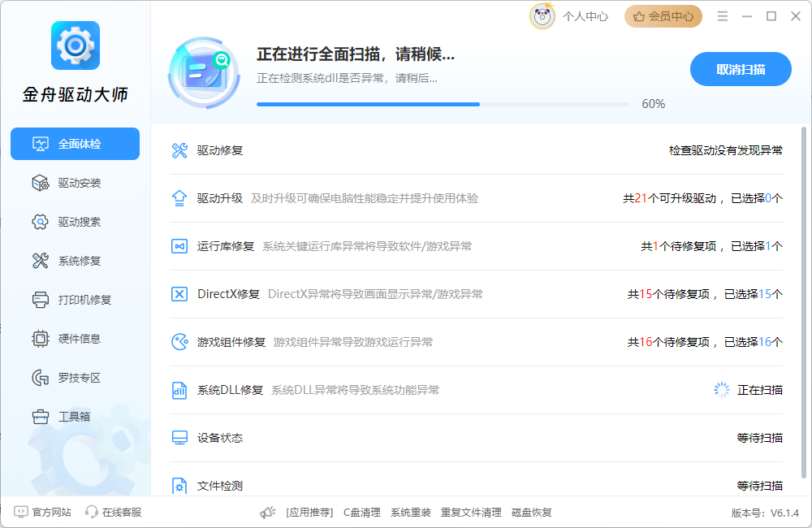The width and height of the screenshot is (812, 528).
Task: Click the 工具箱 toolbox icon
Action: point(41,417)
